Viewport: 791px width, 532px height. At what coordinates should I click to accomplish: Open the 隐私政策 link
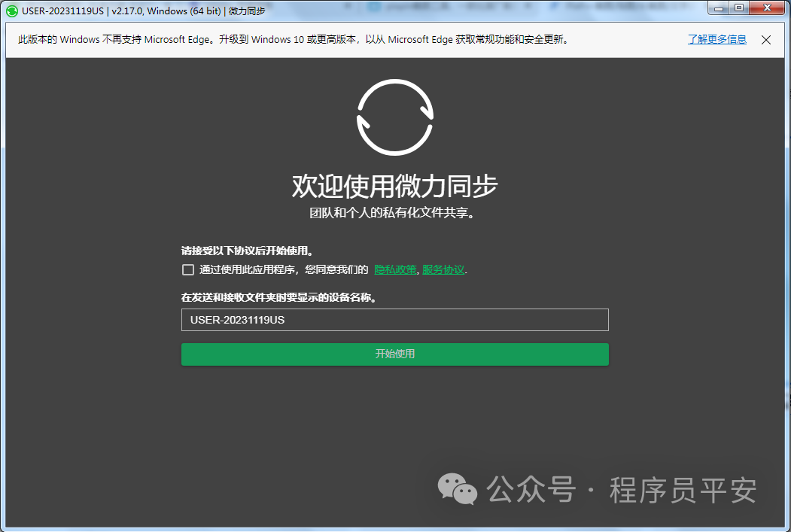click(396, 270)
